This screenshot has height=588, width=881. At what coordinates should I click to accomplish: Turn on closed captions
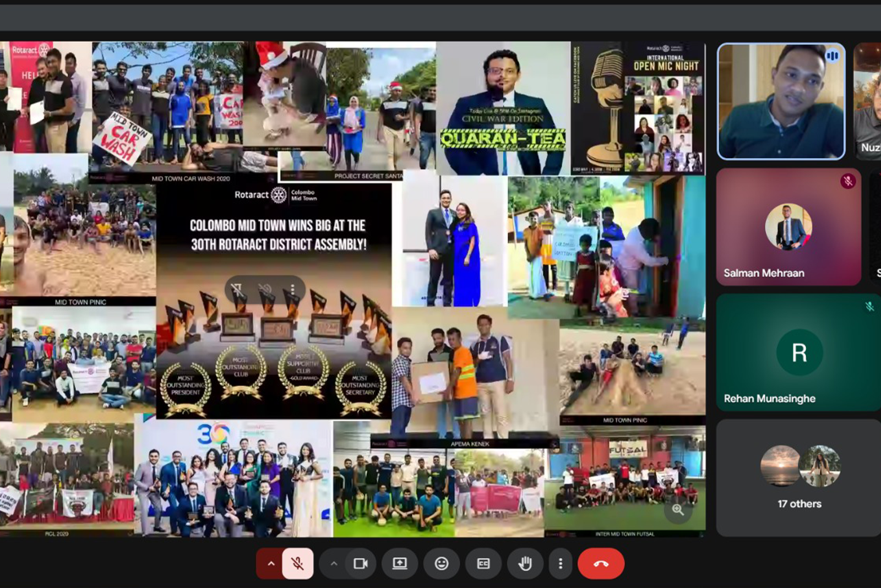click(x=483, y=563)
